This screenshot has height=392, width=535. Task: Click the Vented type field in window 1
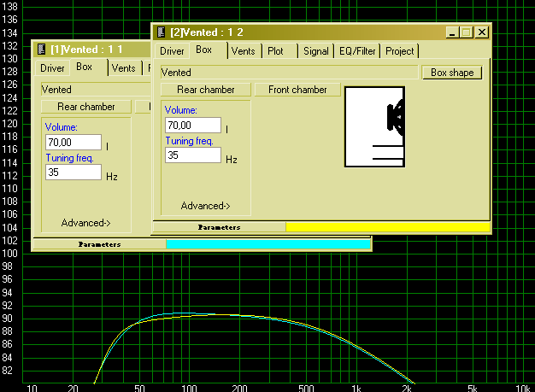click(x=96, y=90)
